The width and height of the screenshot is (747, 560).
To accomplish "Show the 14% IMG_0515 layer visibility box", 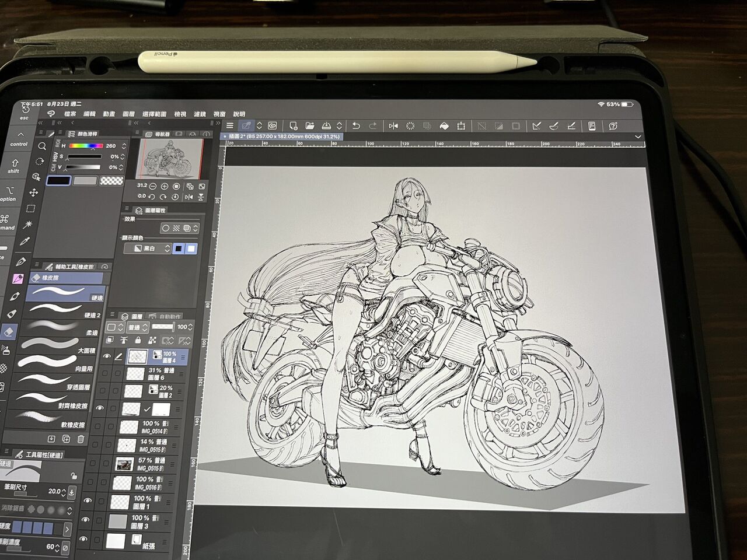I will (95, 445).
